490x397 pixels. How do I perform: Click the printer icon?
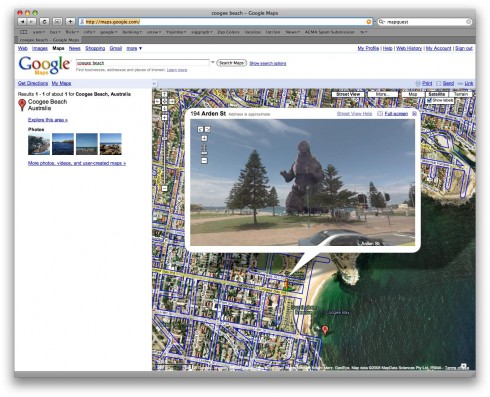[418, 83]
